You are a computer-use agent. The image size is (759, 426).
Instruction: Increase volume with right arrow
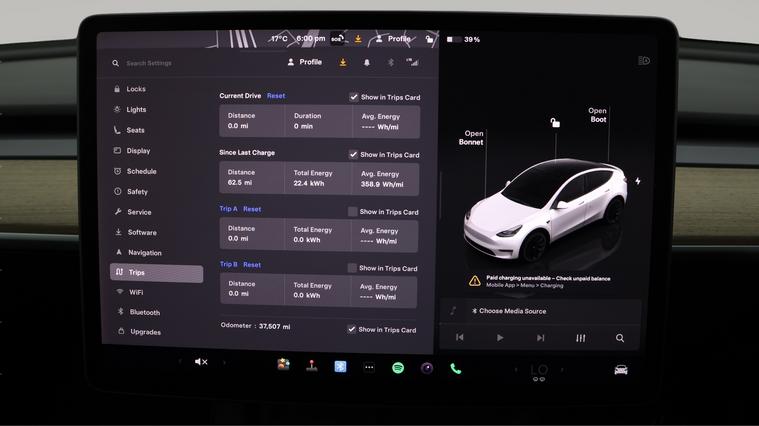(x=224, y=362)
